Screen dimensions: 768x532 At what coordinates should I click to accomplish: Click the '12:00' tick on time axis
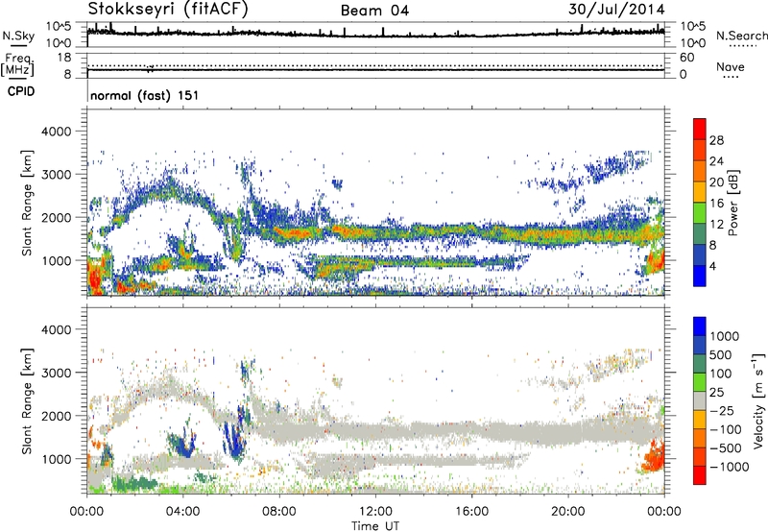[x=375, y=512]
